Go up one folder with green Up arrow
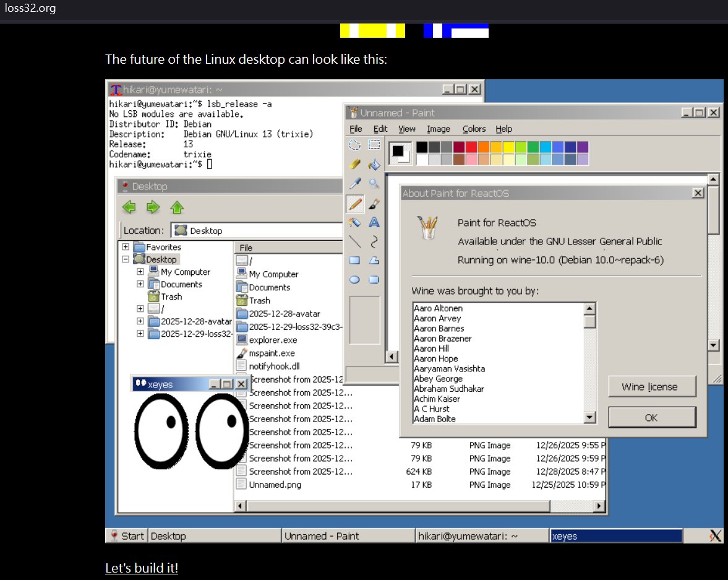 tap(177, 207)
